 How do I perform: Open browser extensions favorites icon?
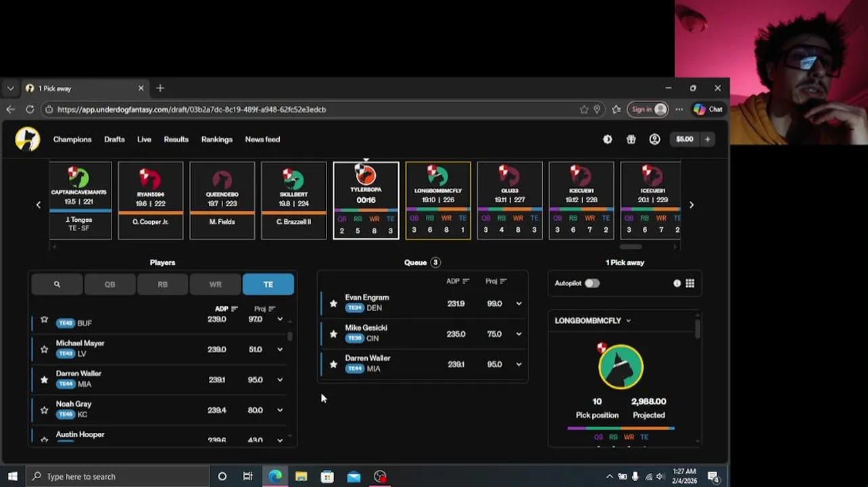pos(616,109)
